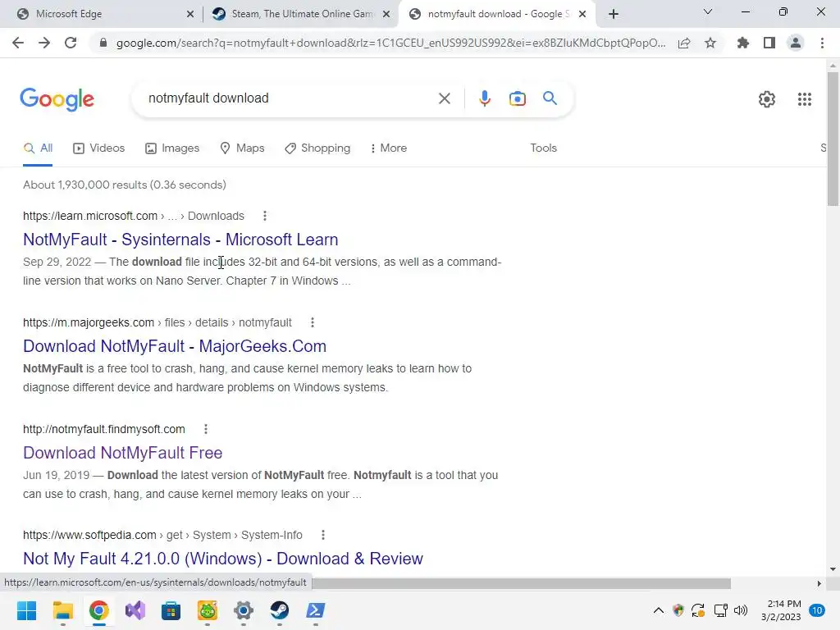
Task: Go forward to the next page
Action: tap(44, 43)
